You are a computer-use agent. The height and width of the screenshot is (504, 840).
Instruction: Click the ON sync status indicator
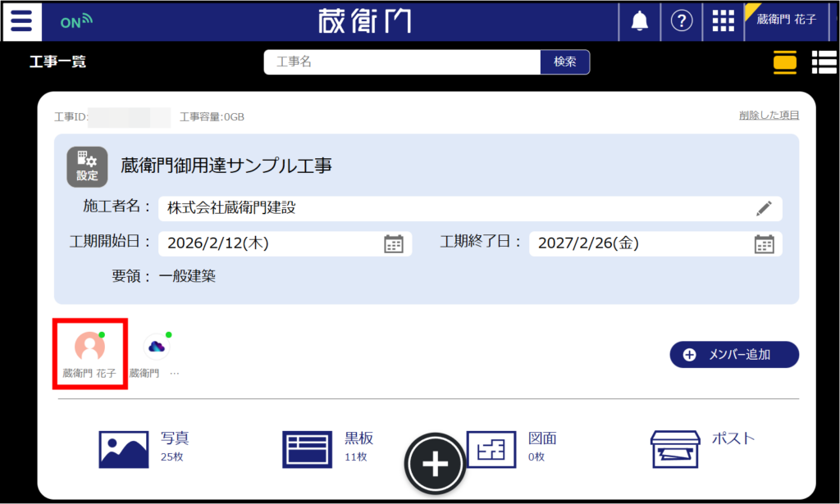(x=76, y=22)
